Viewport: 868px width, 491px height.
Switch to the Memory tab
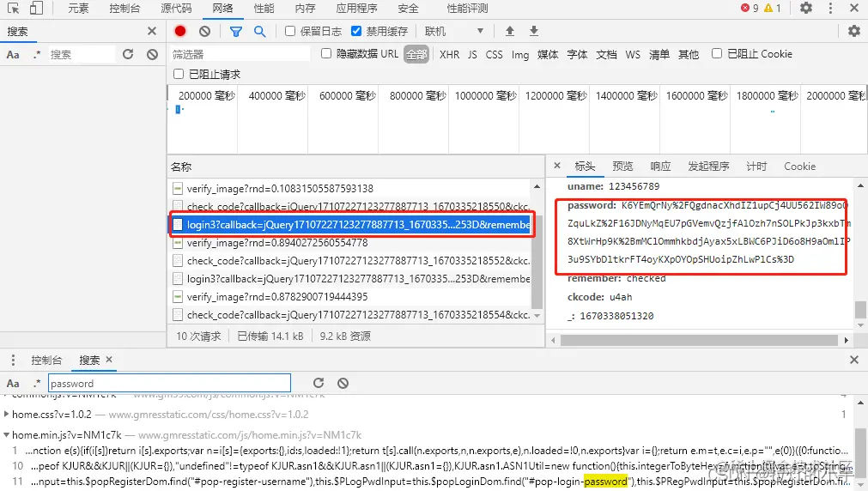[x=305, y=9]
